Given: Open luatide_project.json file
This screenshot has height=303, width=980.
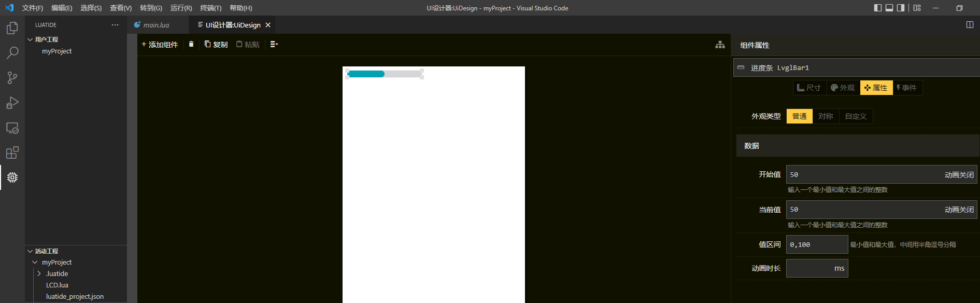Looking at the screenshot, I should pyautogui.click(x=75, y=297).
